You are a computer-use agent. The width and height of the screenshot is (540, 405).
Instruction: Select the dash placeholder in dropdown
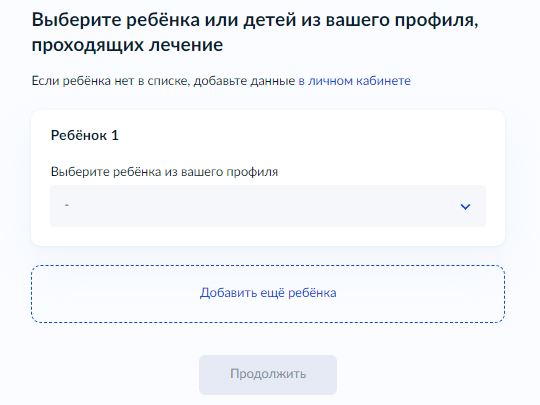point(67,205)
